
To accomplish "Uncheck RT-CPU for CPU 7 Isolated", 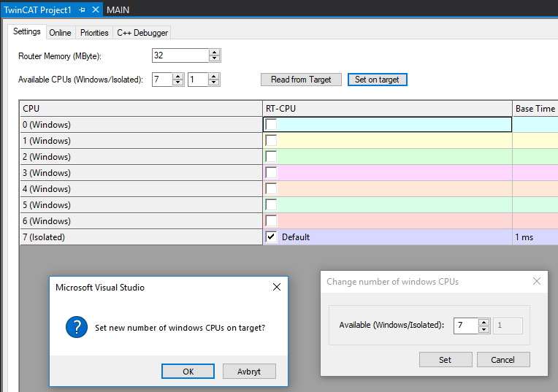I will click(271, 237).
